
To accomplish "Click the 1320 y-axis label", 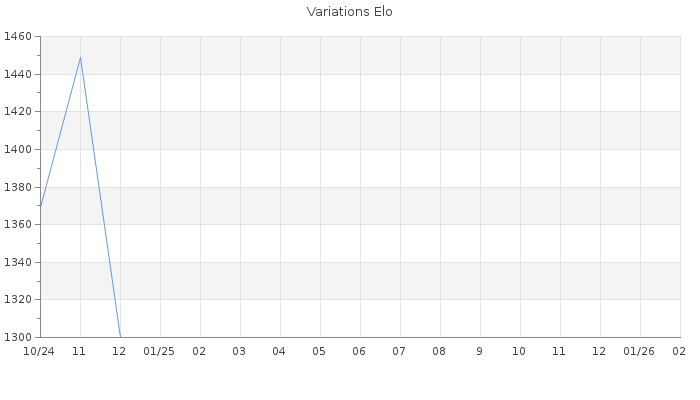I will point(17,300).
